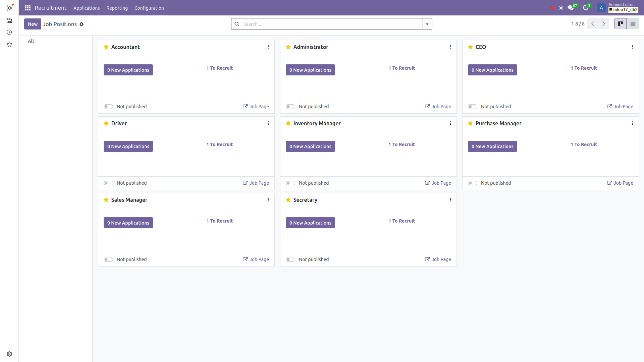This screenshot has height=362, width=644.
Task: Click the star favorites icon in the left sidebar
Action: 9,44
